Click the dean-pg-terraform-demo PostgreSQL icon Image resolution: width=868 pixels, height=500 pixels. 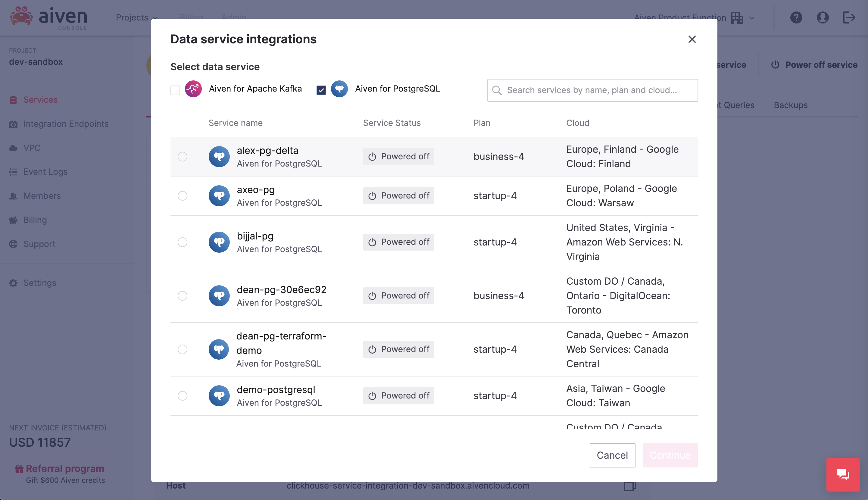pyautogui.click(x=219, y=349)
